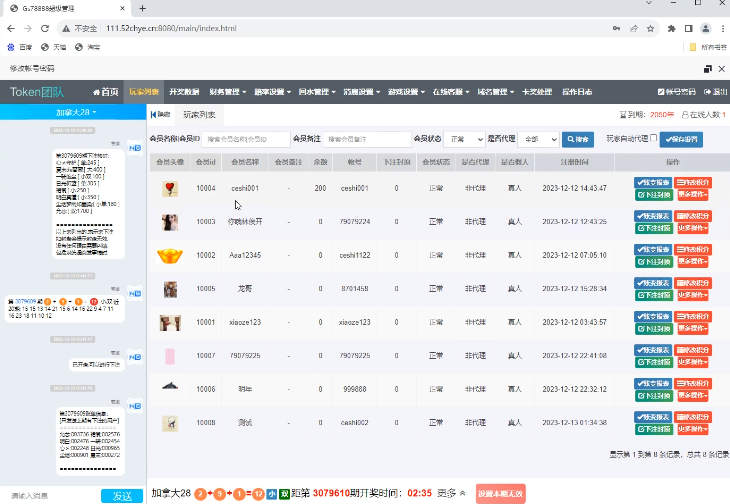Image resolution: width=730 pixels, height=504 pixels.
Task: Click the browser reload page icon
Action: (46, 28)
